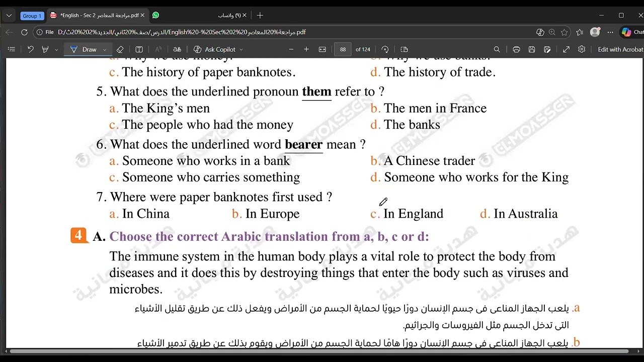Add this page to favorites star
Viewport: 644px width, 362px height.
click(x=565, y=32)
